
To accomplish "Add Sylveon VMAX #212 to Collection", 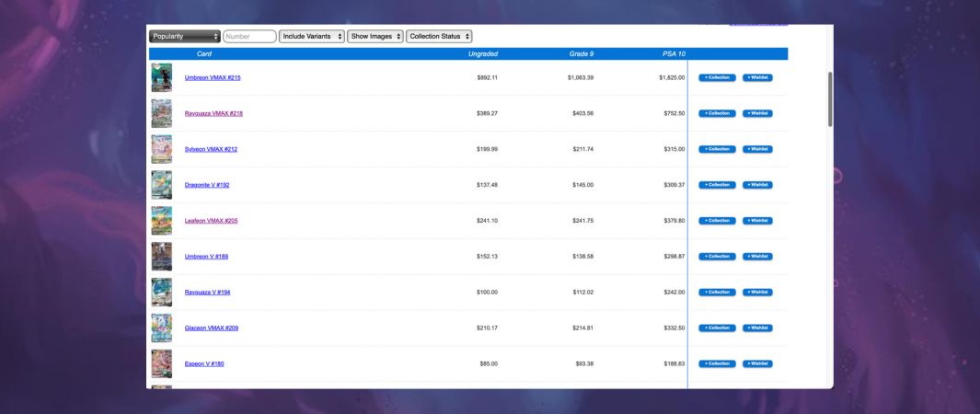I will click(x=717, y=149).
